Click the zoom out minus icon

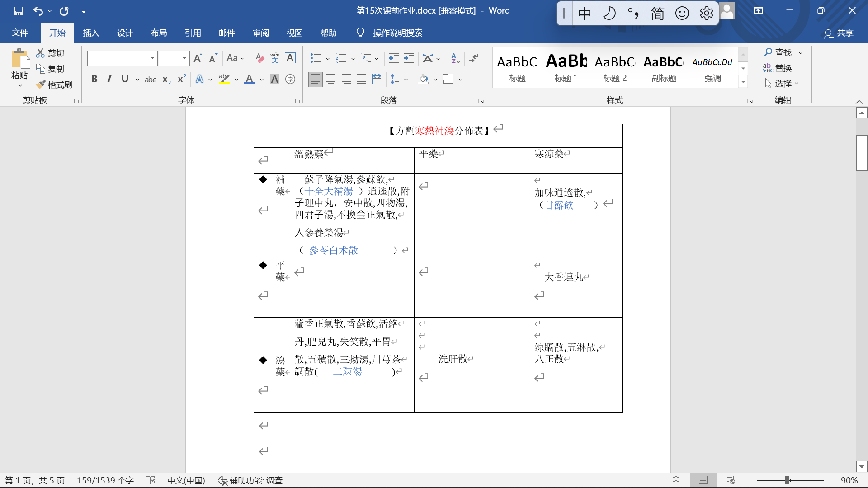point(750,480)
